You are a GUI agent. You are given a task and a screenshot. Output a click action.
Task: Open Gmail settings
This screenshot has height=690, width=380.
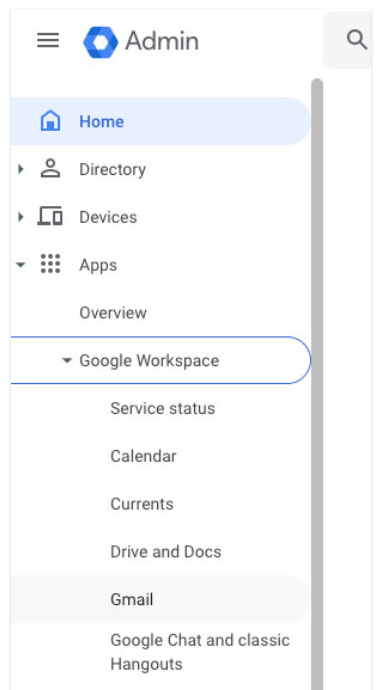(132, 599)
